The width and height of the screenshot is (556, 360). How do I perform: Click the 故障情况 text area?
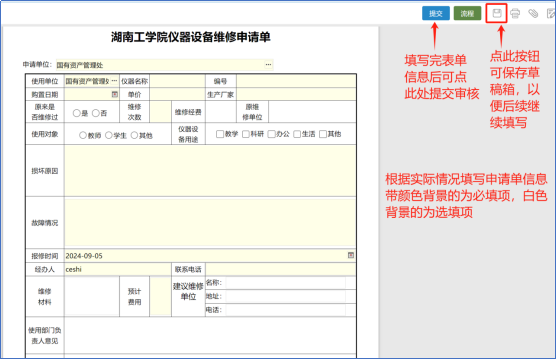point(210,223)
